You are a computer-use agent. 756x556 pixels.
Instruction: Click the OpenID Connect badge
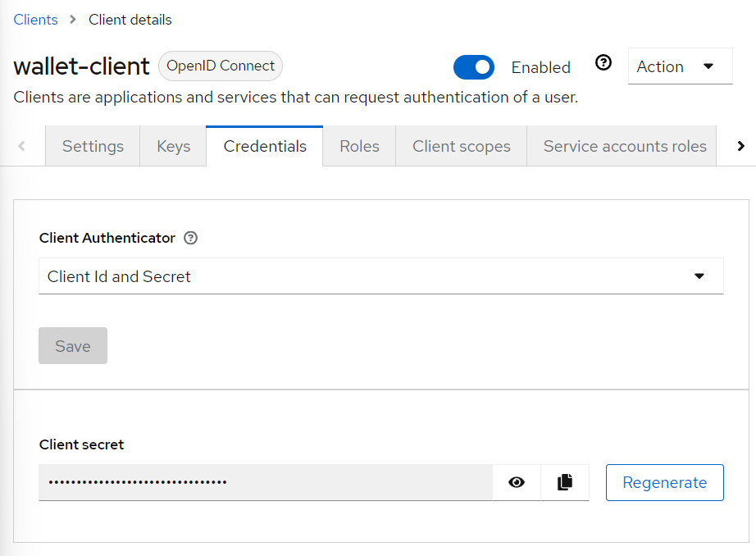point(221,66)
